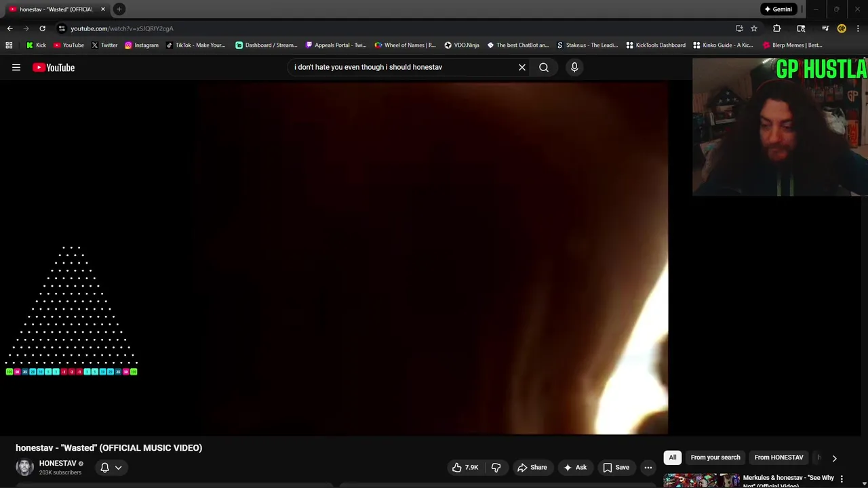Open browser extensions puzzle icon
The image size is (868, 488).
pos(777,28)
